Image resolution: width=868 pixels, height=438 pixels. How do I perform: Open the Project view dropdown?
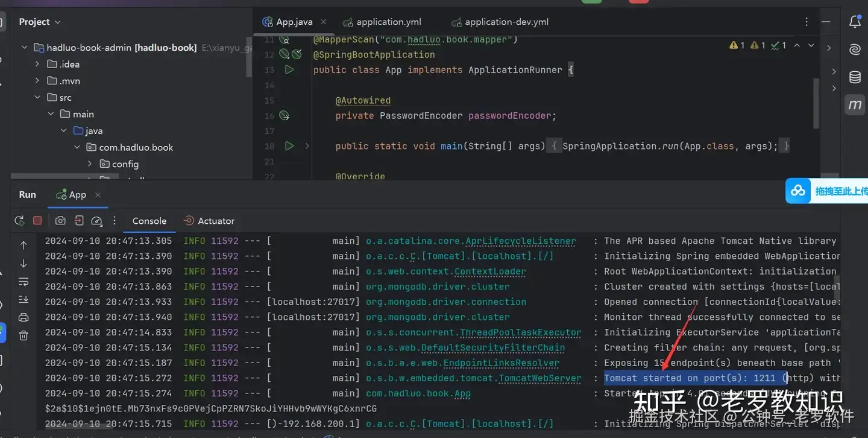coord(40,22)
